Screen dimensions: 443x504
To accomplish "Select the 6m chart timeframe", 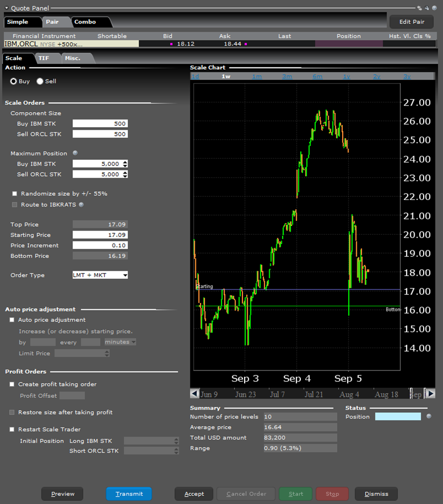I will 317,76.
